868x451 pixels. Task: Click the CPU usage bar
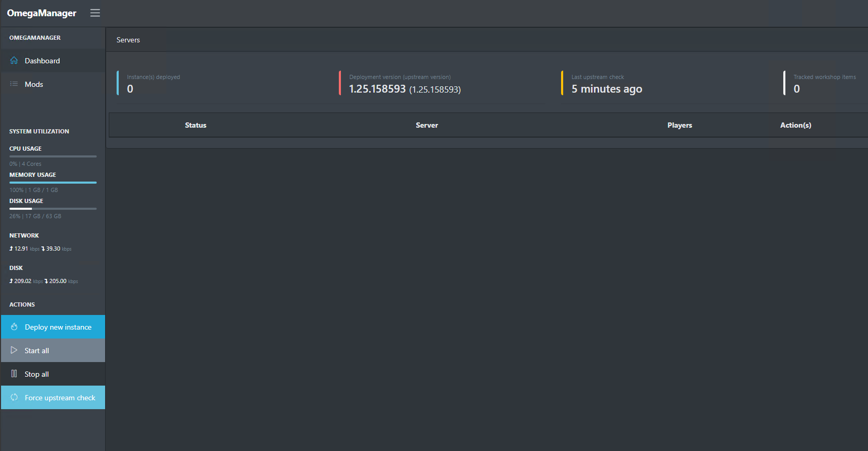[x=53, y=156]
